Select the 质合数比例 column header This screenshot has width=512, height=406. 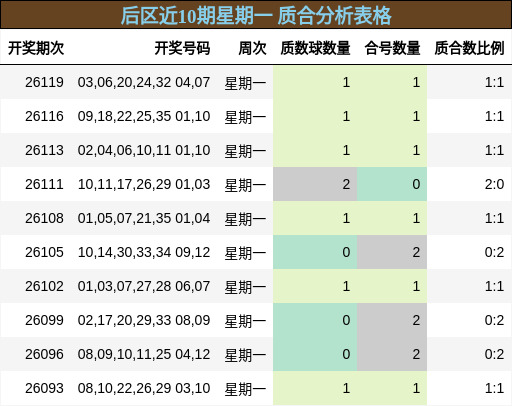[469, 48]
